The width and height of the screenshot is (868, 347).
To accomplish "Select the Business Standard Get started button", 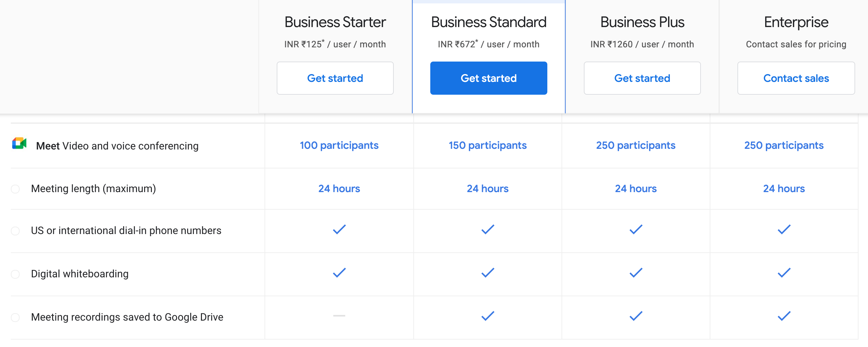I will 488,78.
